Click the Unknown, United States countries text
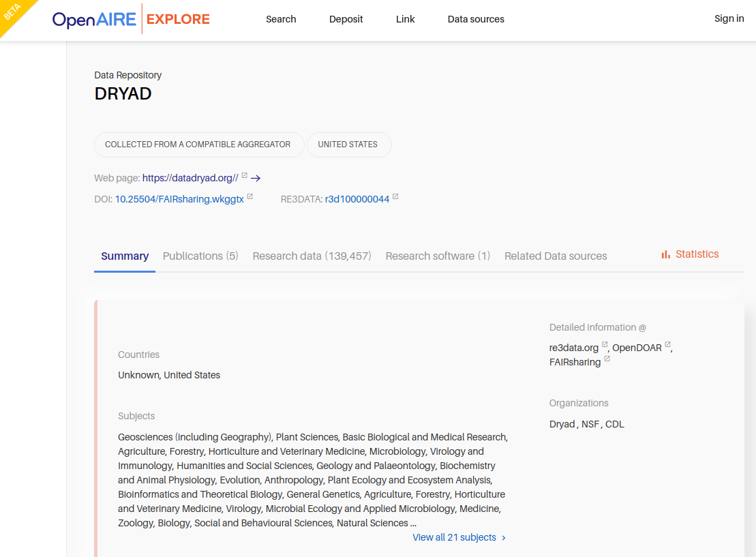The image size is (756, 557). click(169, 375)
